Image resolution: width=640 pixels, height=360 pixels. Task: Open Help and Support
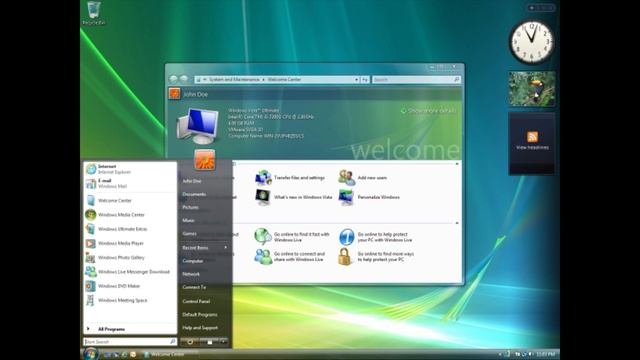click(x=200, y=328)
